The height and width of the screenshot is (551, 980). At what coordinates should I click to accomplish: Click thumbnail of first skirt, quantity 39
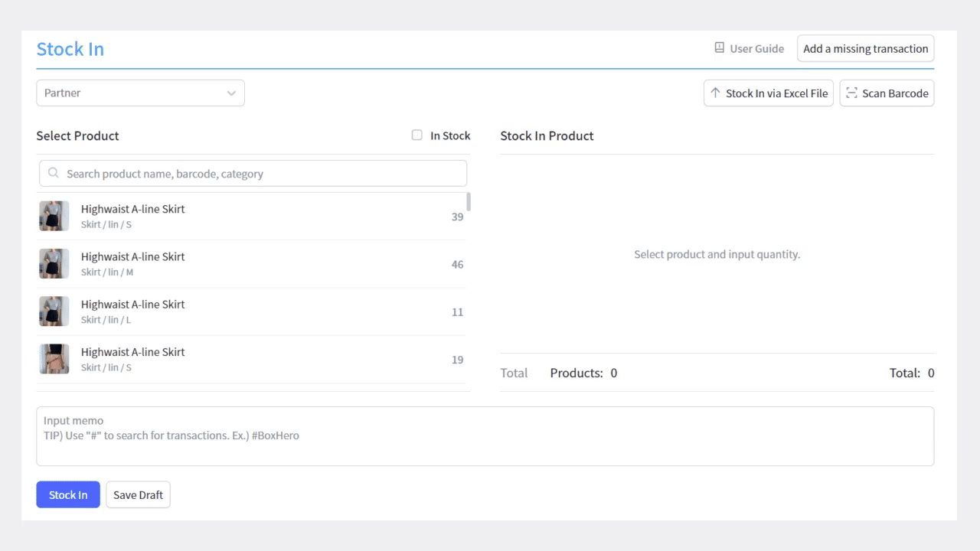coord(54,216)
